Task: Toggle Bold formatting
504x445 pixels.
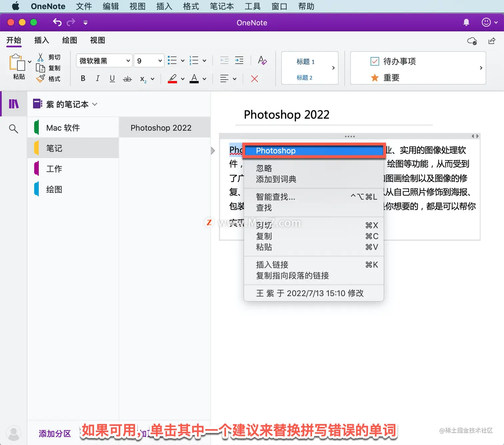Action: coord(83,78)
